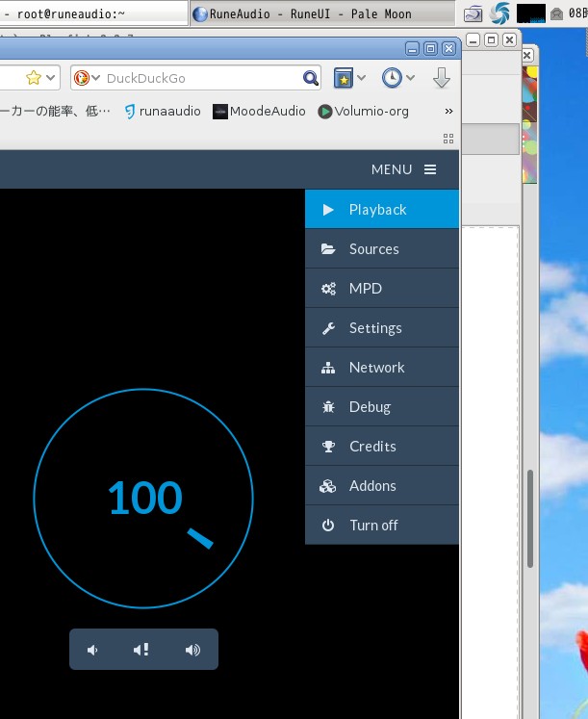Screen dimensions: 588x719
Task: Click in the DuckDuckGo search field
Action: coord(202,78)
